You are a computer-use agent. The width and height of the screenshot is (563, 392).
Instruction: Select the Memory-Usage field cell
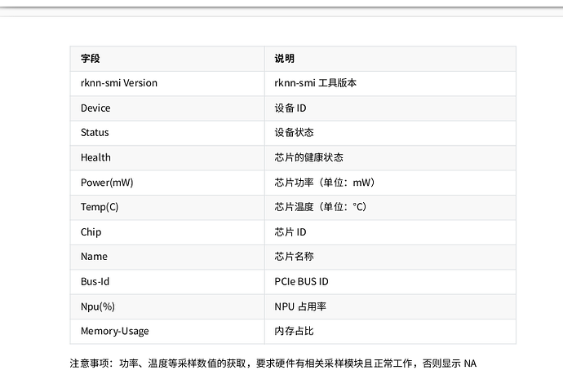167,332
